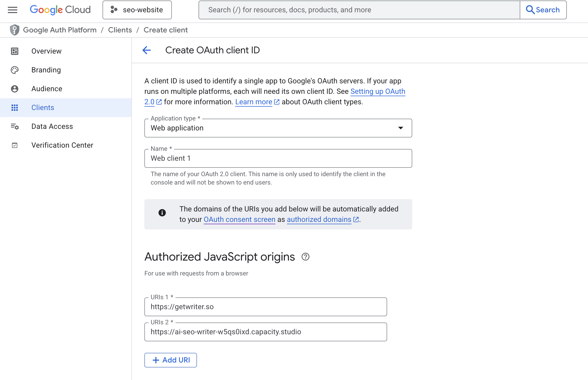588x380 pixels.
Task: Open the seo-website project picker
Action: tap(137, 10)
